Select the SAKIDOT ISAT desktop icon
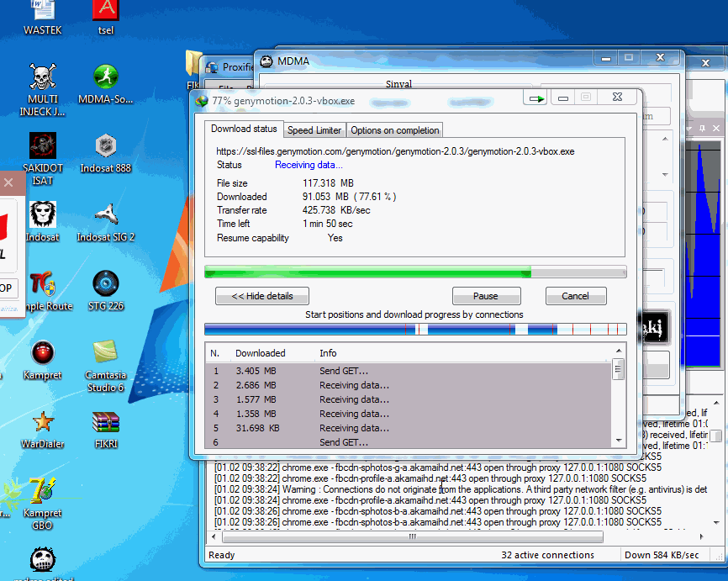 [x=42, y=158]
